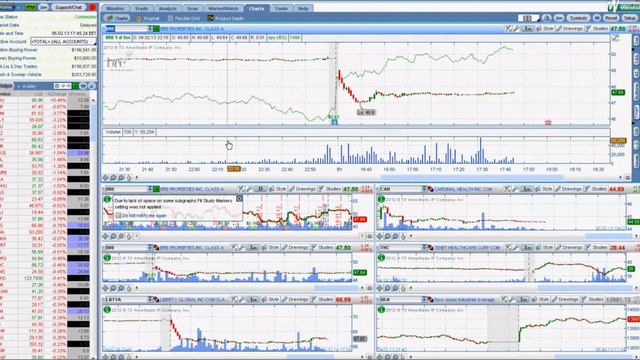
Task: Open Style menu on $DJI chart
Action: pos(541,299)
